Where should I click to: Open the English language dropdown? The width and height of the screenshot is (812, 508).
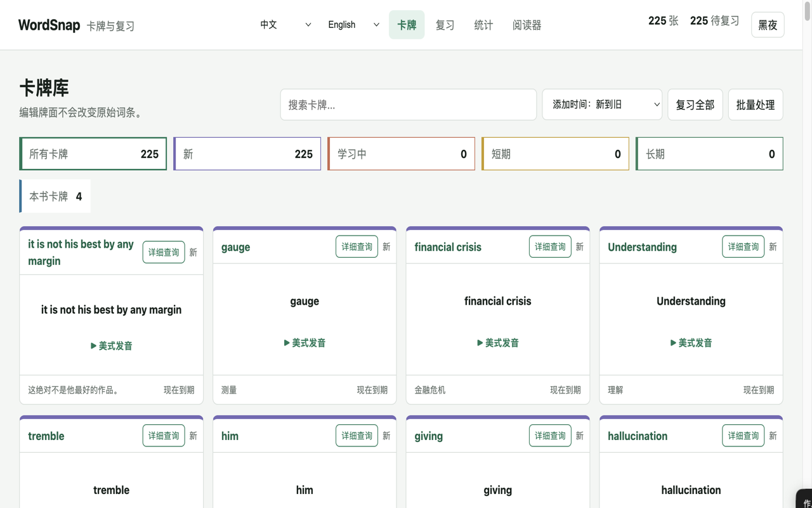tap(353, 25)
